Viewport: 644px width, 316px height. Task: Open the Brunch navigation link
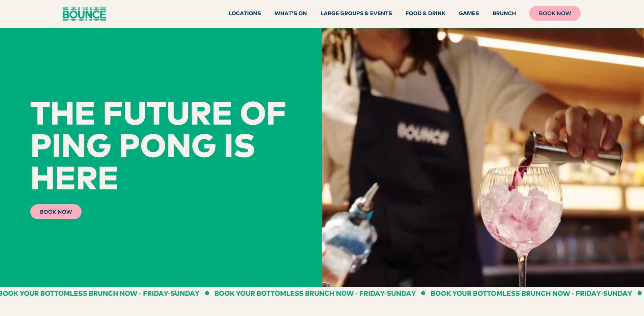[504, 14]
